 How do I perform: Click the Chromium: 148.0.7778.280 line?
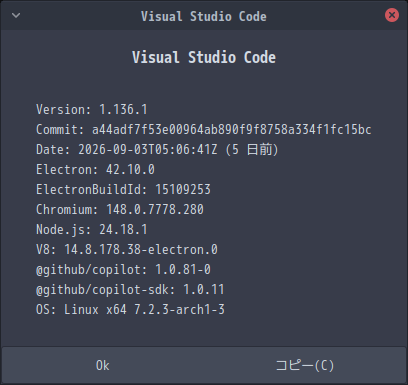pyautogui.click(x=120, y=210)
